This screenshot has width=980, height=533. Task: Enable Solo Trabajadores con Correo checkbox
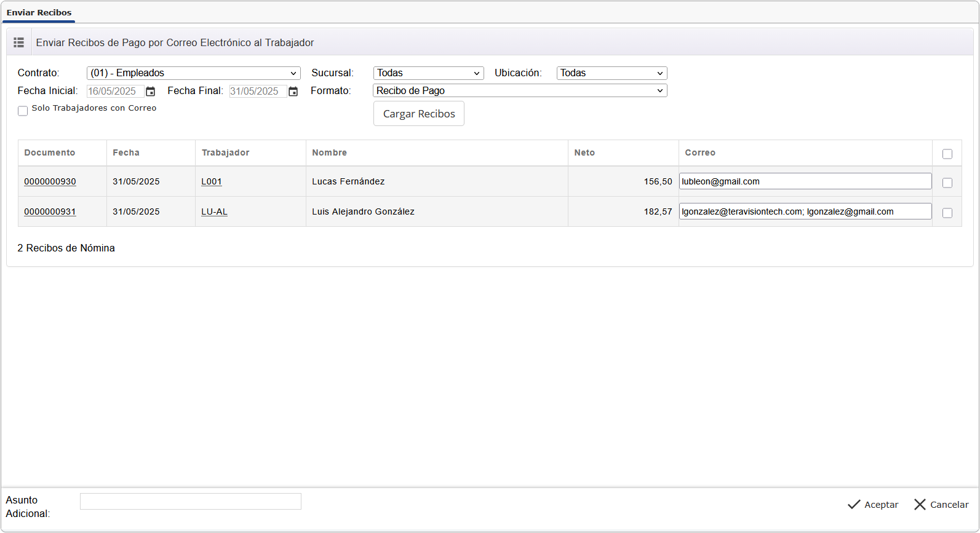(23, 111)
